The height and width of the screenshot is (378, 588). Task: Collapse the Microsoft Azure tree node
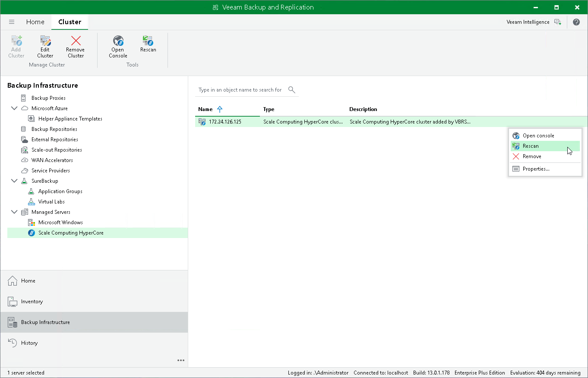click(x=14, y=108)
